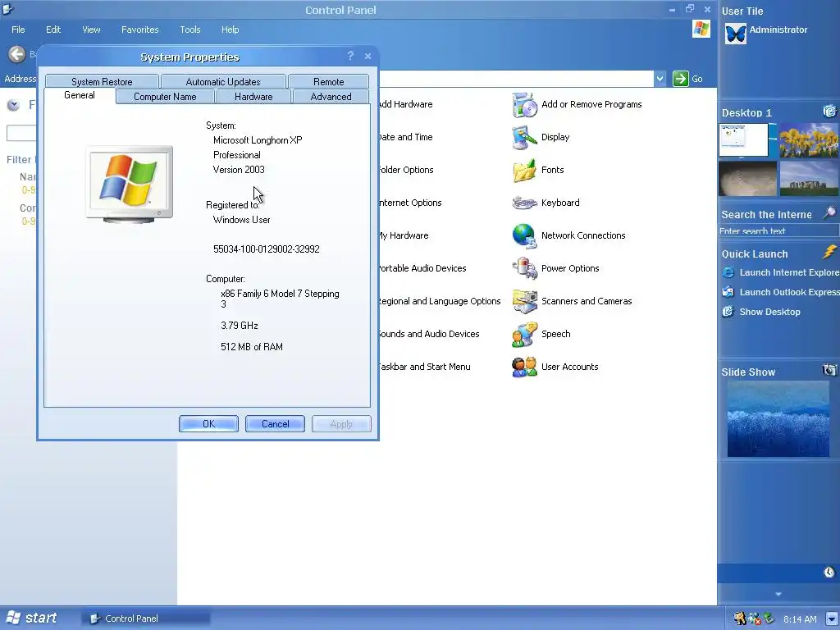Click the Quick Launch lightning icon
Image resolution: width=840 pixels, height=630 pixels.
pos(829,252)
